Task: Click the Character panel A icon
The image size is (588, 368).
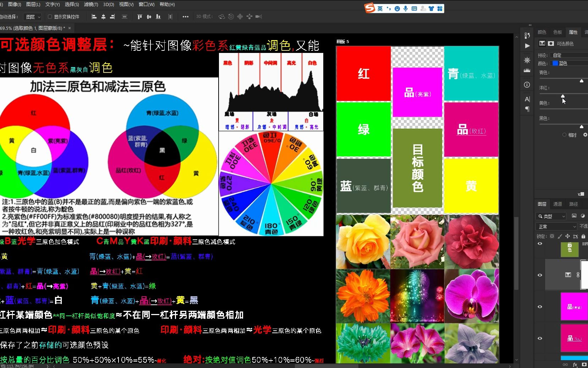Action: [527, 98]
